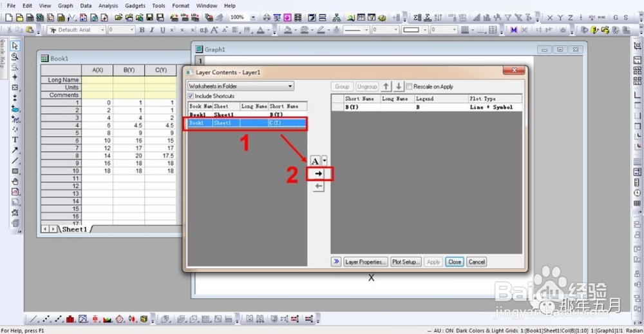Click the New Graph toolbar icon
This screenshot has width=644, height=334.
[x=50, y=17]
